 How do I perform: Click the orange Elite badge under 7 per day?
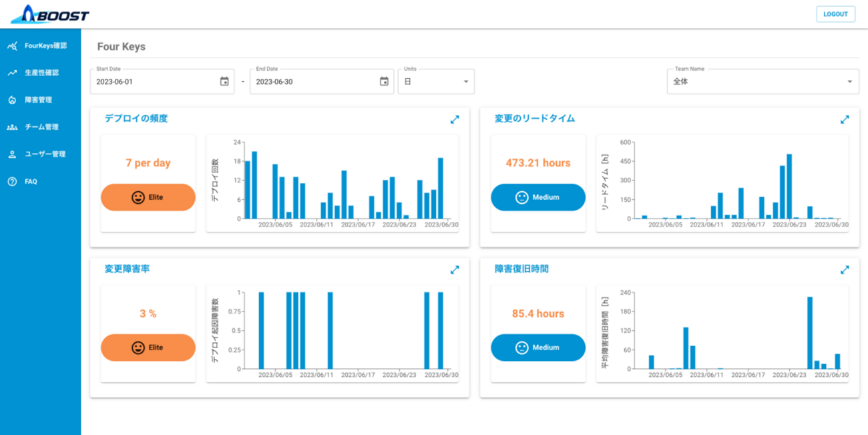[148, 197]
